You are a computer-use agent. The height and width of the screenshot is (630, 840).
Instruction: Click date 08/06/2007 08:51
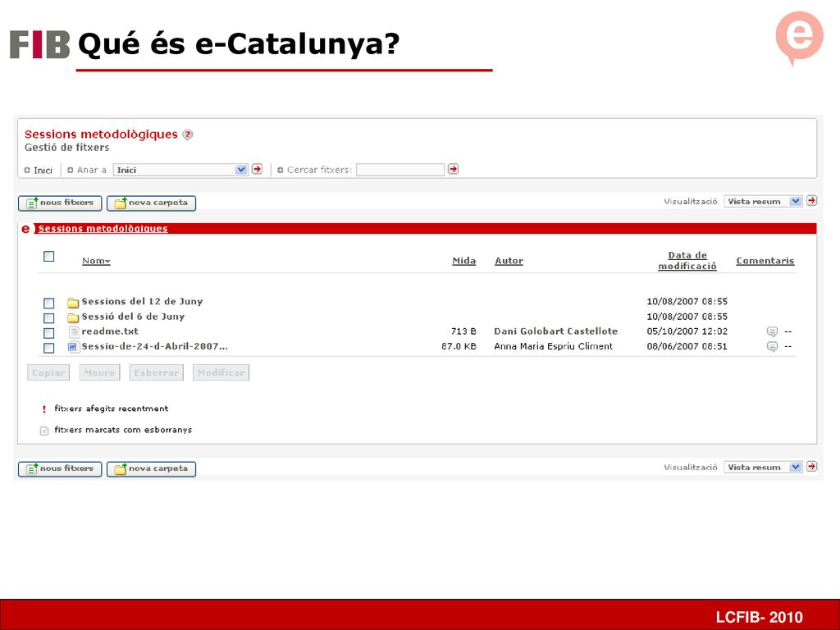point(687,347)
